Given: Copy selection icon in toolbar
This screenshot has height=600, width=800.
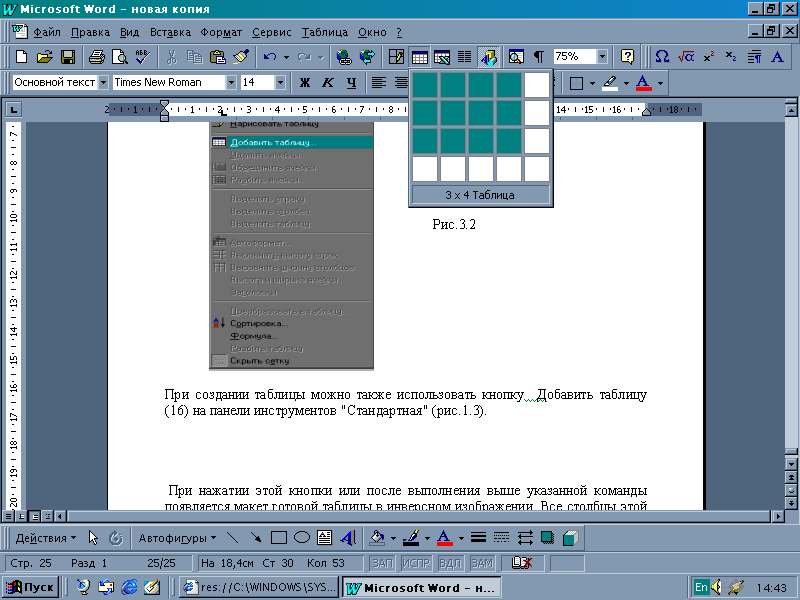Looking at the screenshot, I should click(x=194, y=57).
